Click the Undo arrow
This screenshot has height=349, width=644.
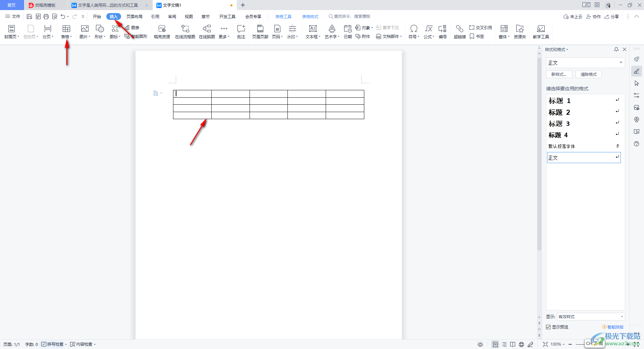[63, 16]
